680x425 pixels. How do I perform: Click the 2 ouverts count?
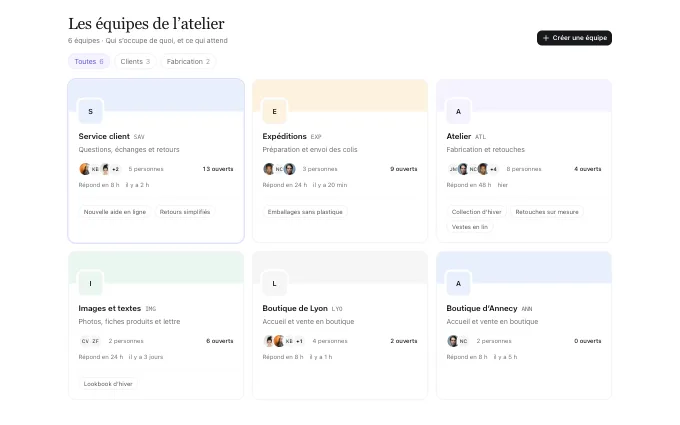click(404, 341)
